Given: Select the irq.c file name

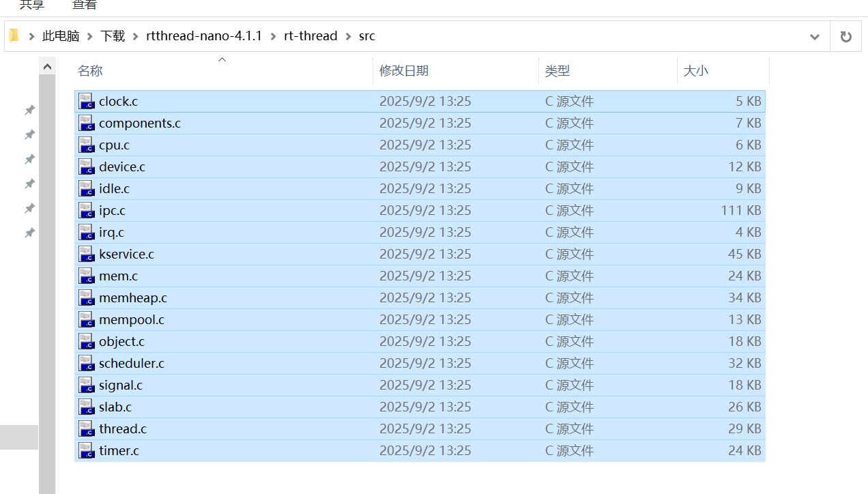Looking at the screenshot, I should point(111,232).
